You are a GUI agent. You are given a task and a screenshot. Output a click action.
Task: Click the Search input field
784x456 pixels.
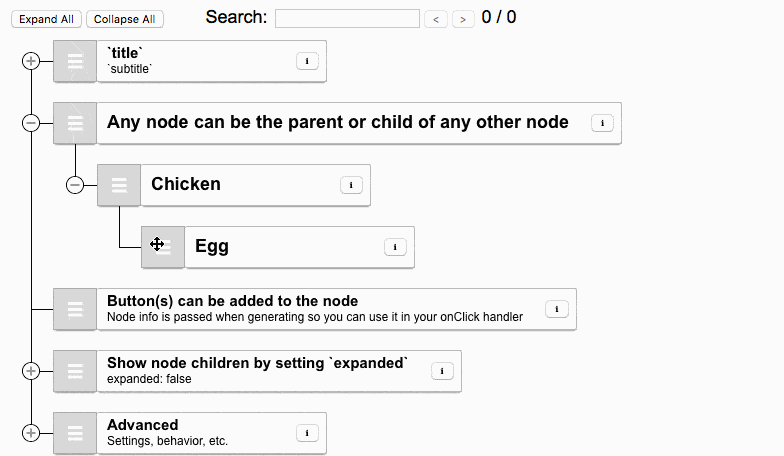click(x=347, y=18)
